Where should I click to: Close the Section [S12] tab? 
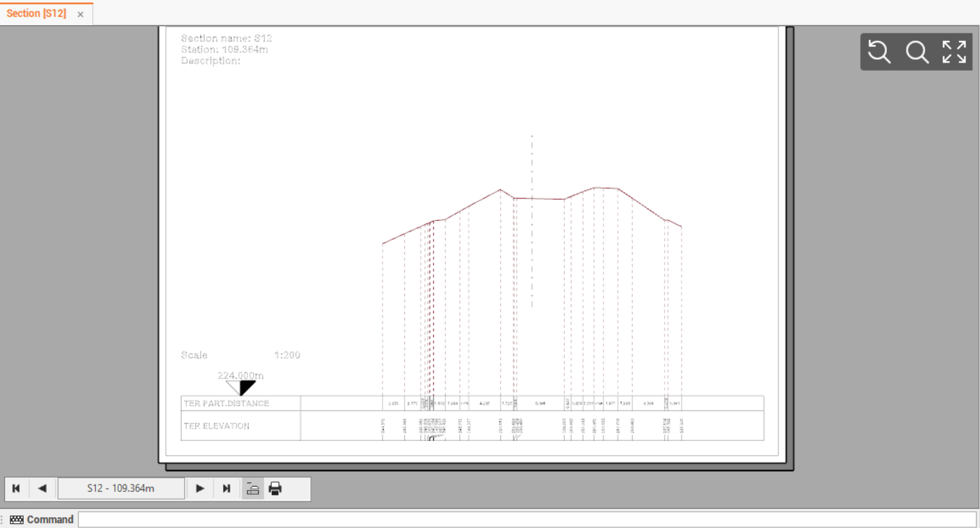tap(80, 14)
